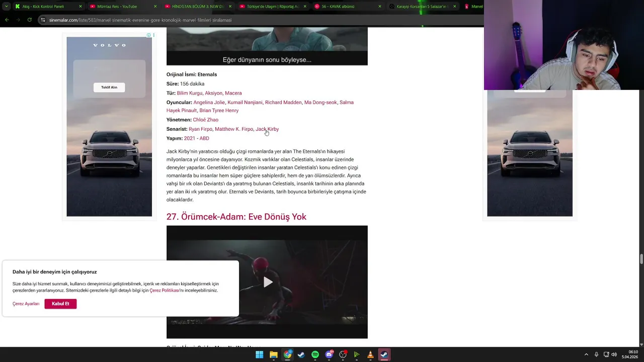Viewport: 644px width, 362px height.
Task: Open the browser tab search dropdown
Action: [7, 7]
